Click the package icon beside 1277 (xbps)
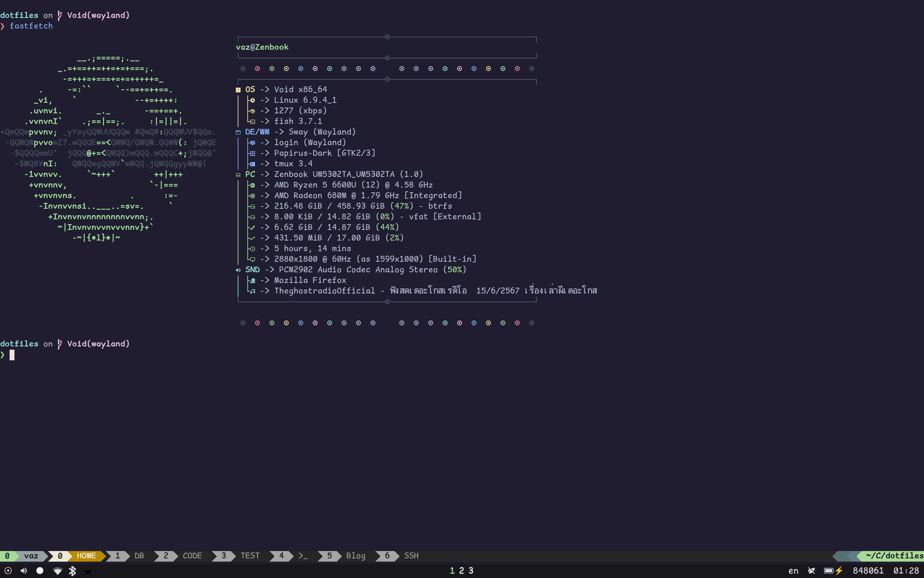 point(252,111)
